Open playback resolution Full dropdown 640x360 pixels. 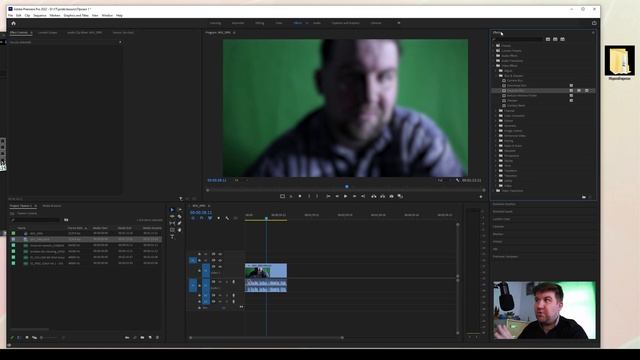tap(443, 180)
